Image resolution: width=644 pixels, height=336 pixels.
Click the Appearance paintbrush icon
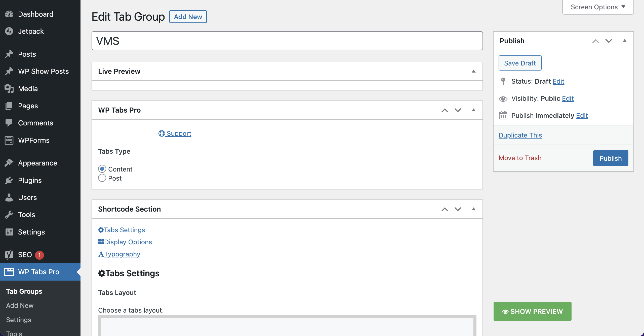(x=9, y=163)
